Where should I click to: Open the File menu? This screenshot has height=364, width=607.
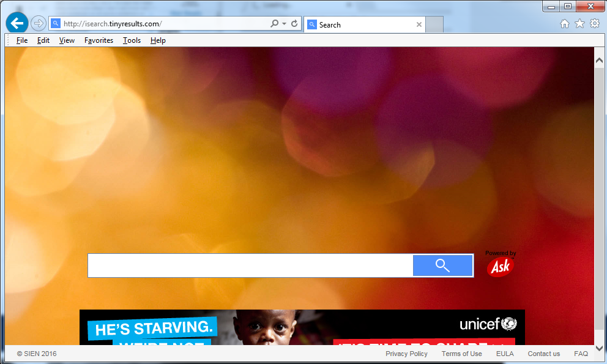click(x=22, y=40)
